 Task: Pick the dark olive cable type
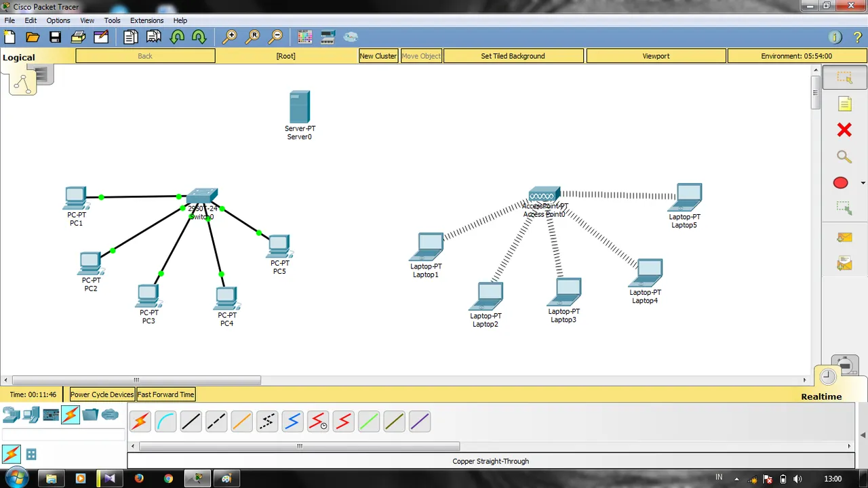(395, 422)
